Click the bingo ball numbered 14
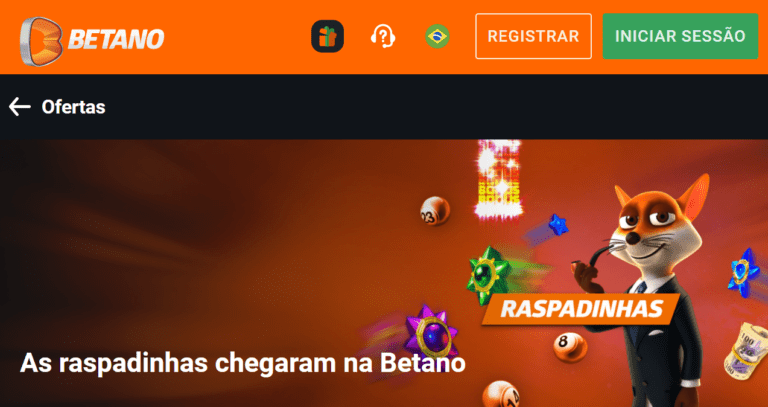Image resolution: width=768 pixels, height=407 pixels. pyautogui.click(x=500, y=395)
